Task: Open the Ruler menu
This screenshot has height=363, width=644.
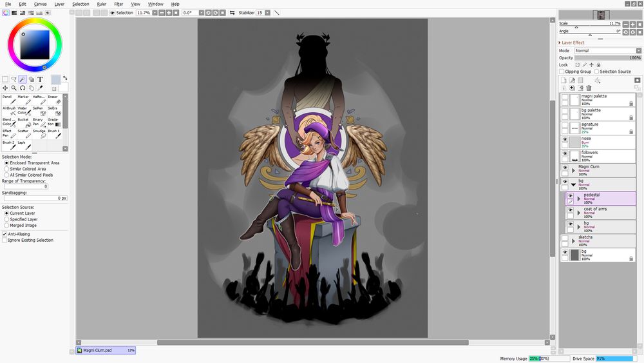Action: pos(102,4)
